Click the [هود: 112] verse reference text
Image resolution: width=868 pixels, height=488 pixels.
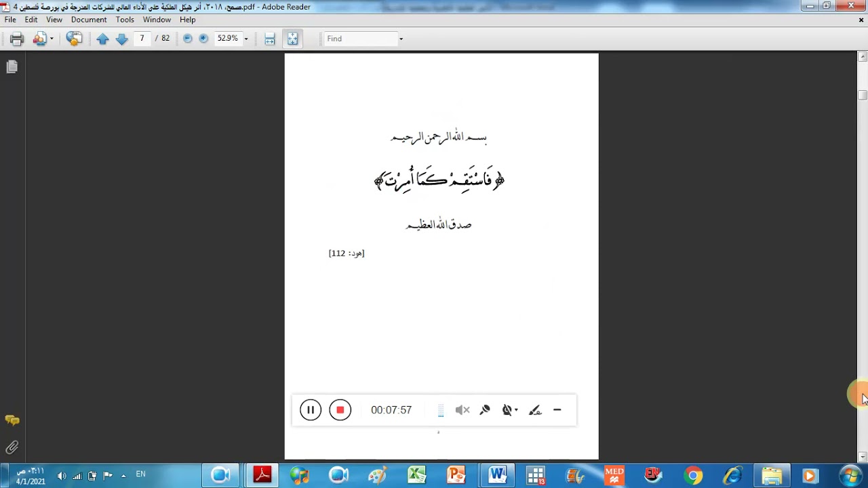(x=347, y=253)
